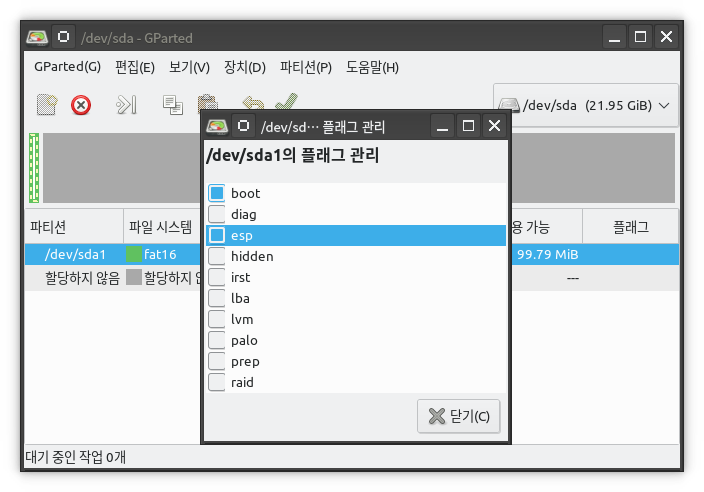
Task: Enable the palo flag checkbox
Action: [x=217, y=340]
